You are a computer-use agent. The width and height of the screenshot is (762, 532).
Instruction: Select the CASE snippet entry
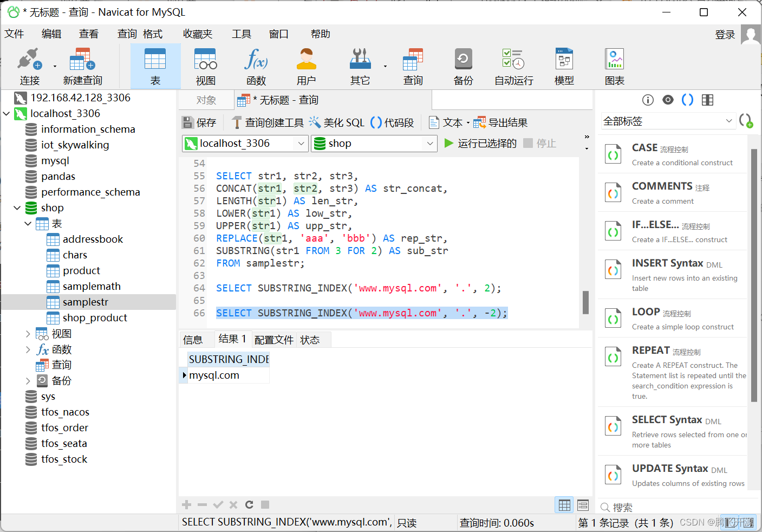pyautogui.click(x=672, y=154)
